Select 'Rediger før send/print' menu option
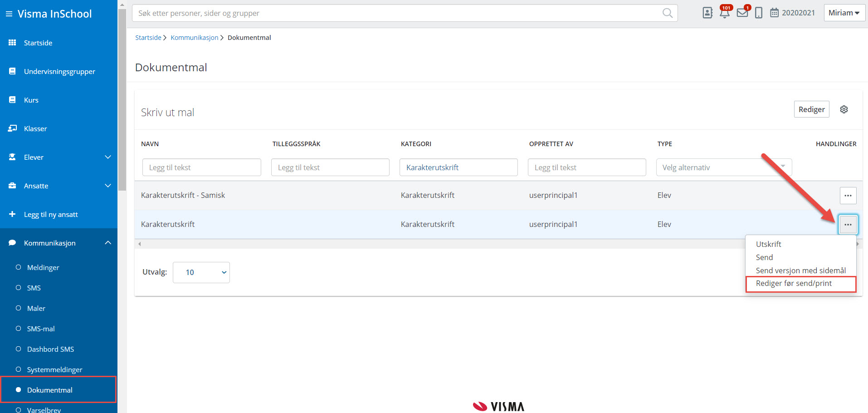This screenshot has height=413, width=868. coord(794,283)
